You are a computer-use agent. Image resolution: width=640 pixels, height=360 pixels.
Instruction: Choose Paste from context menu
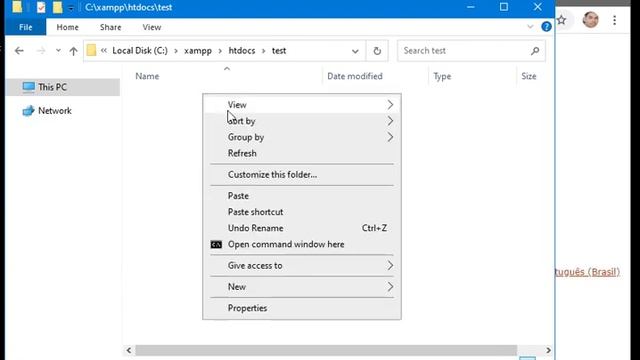[302, 196]
